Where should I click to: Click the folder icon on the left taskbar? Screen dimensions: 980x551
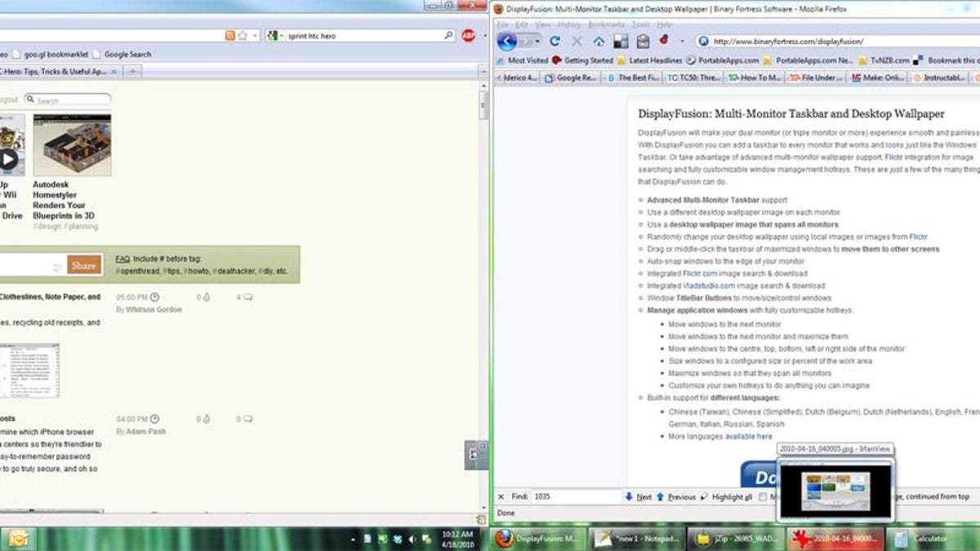tap(19, 539)
